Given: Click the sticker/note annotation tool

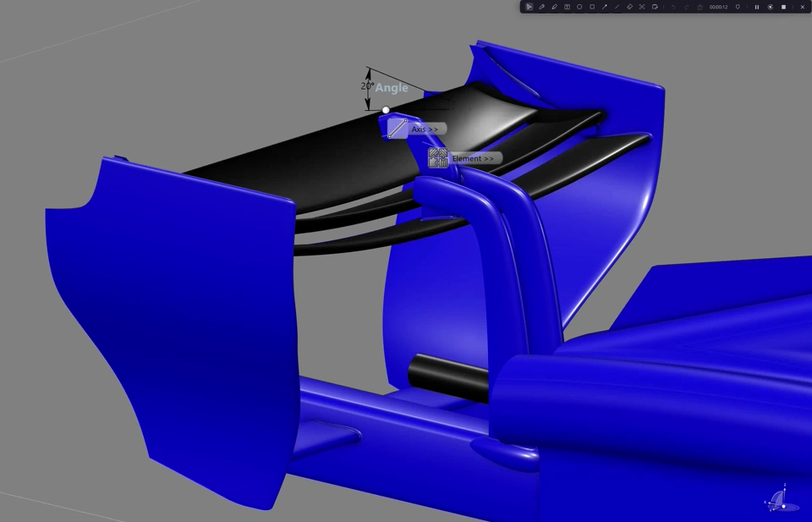Looking at the screenshot, I should (655, 7).
